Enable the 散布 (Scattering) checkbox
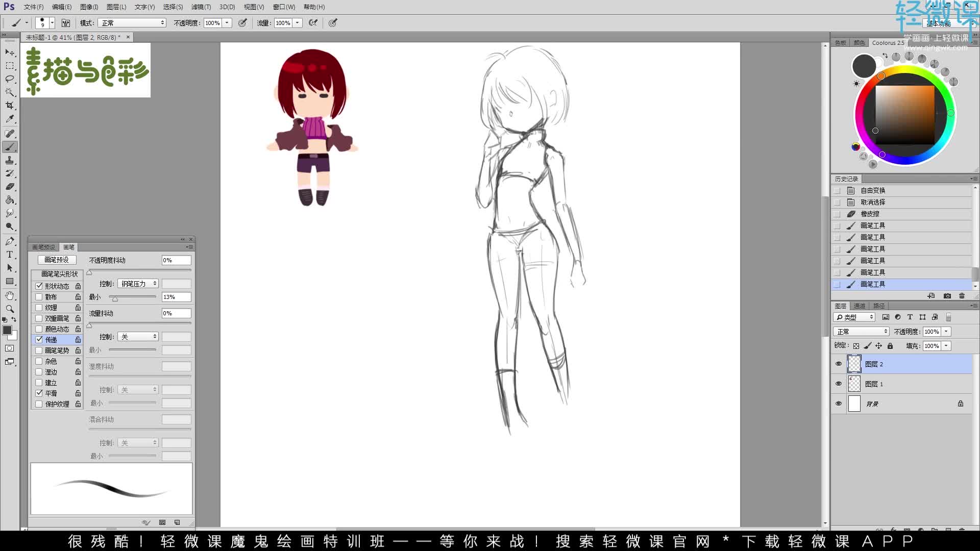Viewport: 980px width, 551px height. coord(39,297)
